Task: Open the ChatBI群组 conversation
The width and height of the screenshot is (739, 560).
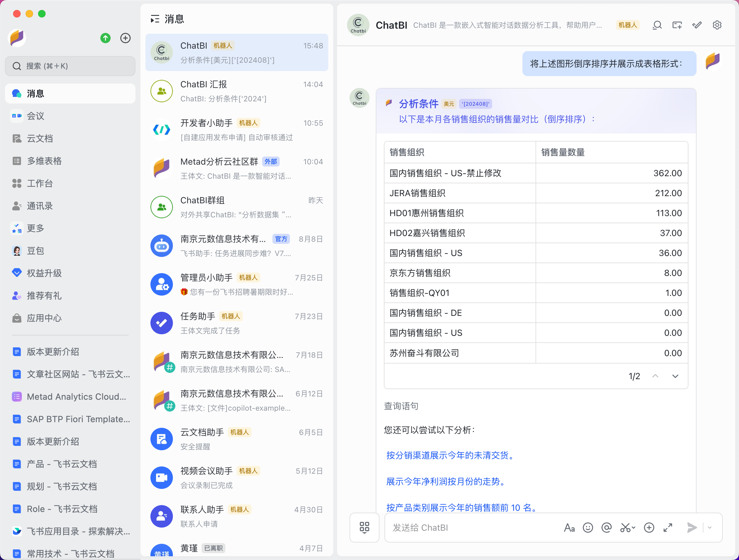Action: click(237, 207)
